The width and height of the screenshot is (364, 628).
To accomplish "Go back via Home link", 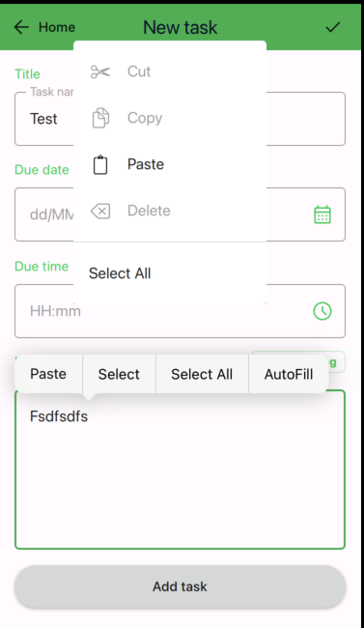I will click(x=56, y=27).
